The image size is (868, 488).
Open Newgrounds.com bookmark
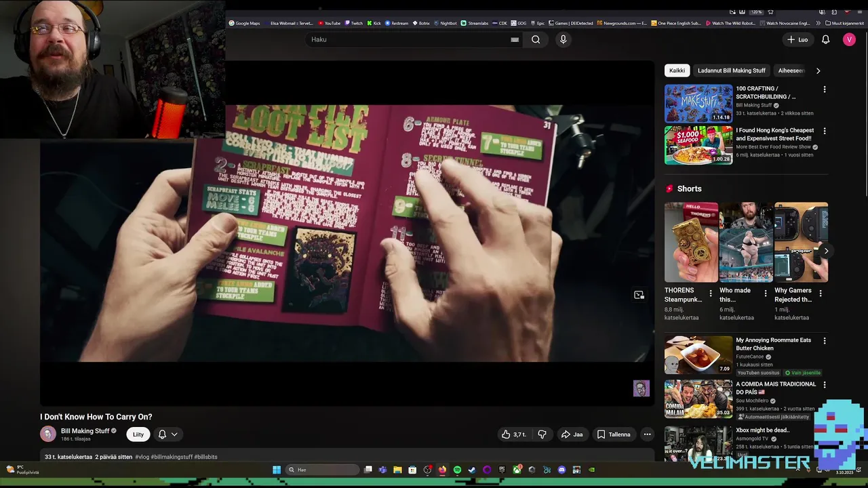coord(622,23)
